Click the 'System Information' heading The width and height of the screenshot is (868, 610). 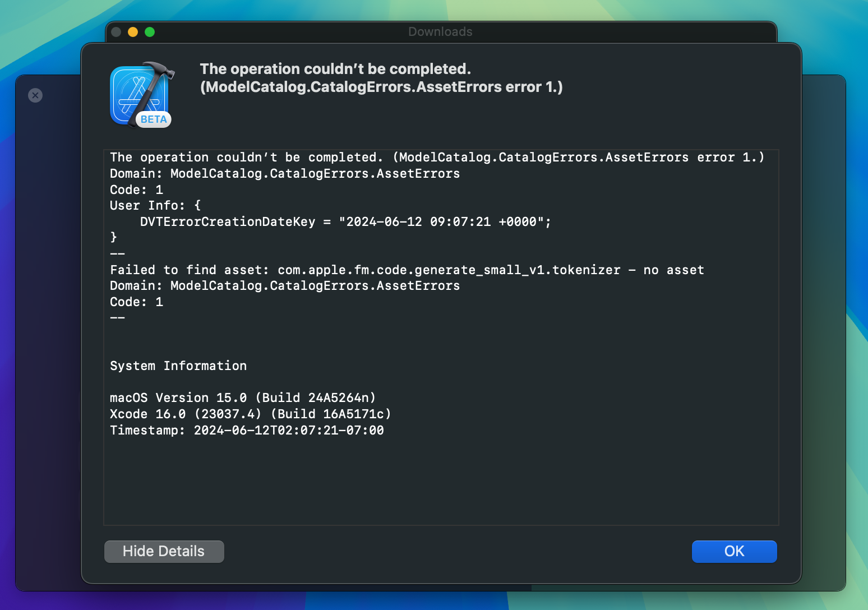pyautogui.click(x=178, y=366)
